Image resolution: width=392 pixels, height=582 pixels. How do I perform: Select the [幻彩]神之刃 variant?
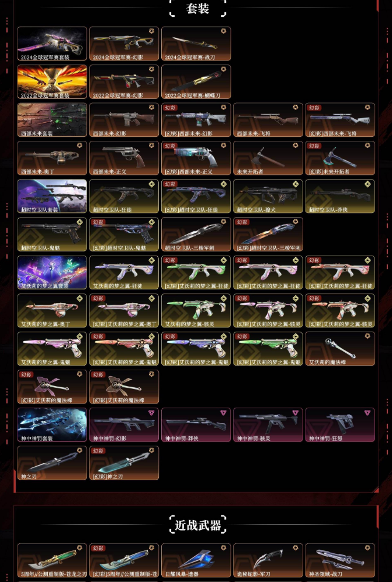point(124,463)
